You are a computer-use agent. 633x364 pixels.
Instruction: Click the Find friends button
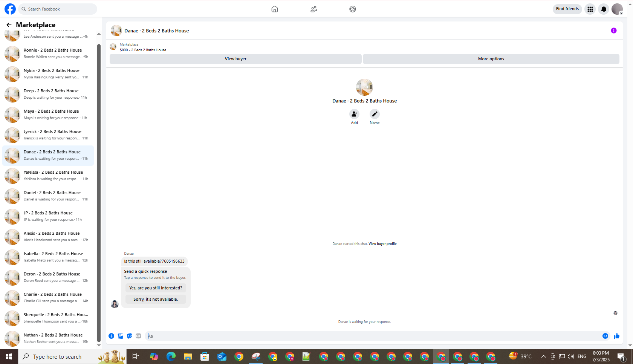567,9
